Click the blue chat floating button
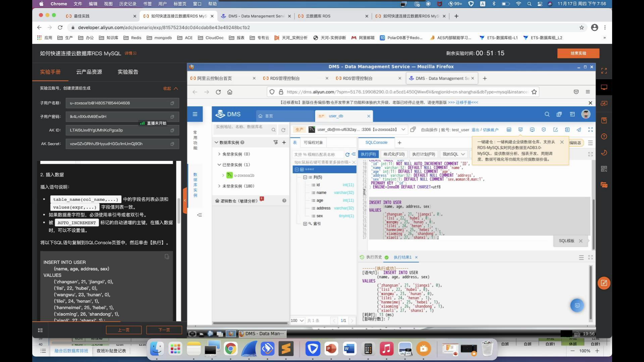 coord(577,305)
